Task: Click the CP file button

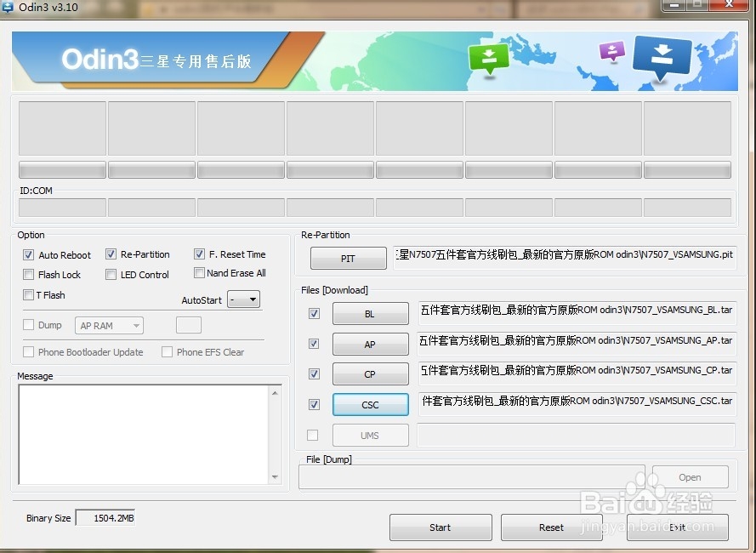Action: pos(370,374)
